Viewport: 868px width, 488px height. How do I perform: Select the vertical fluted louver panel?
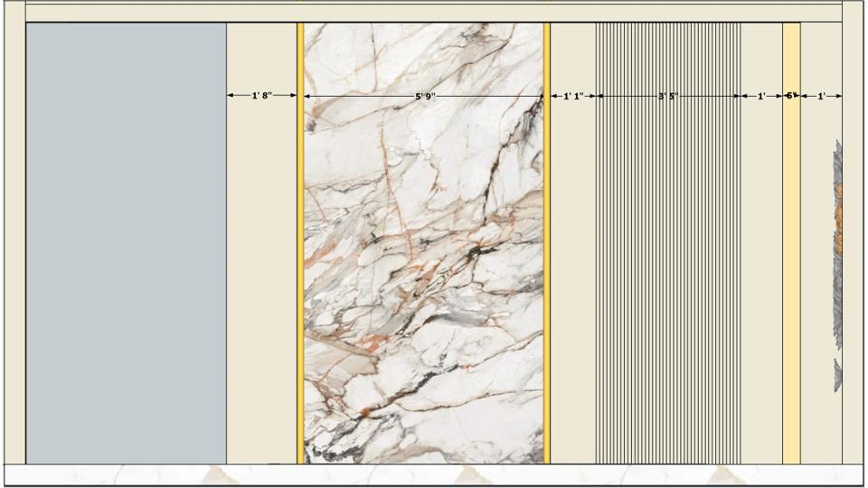[x=668, y=271]
